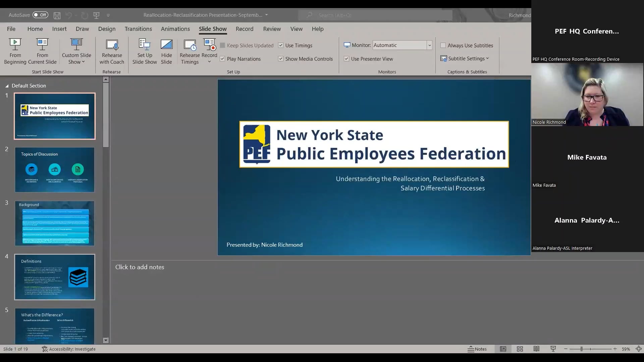Image resolution: width=644 pixels, height=362 pixels.
Task: Click the zoom slider handle
Action: click(582, 349)
